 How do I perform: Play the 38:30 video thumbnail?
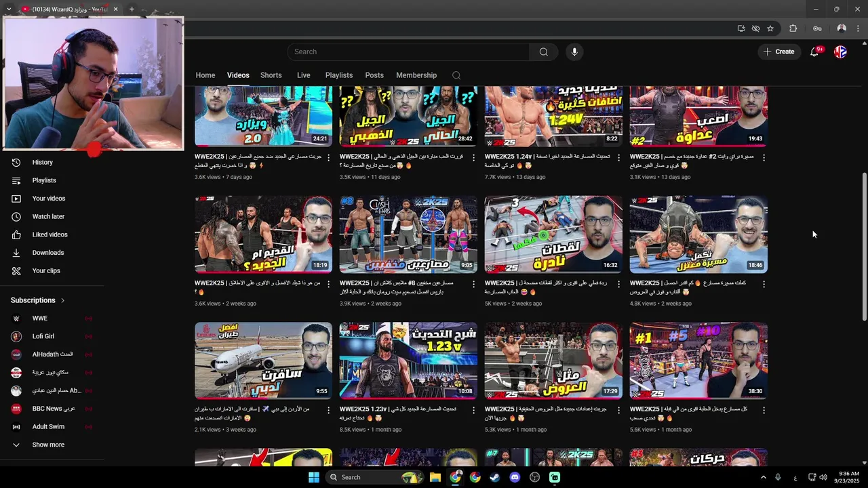coord(698,361)
